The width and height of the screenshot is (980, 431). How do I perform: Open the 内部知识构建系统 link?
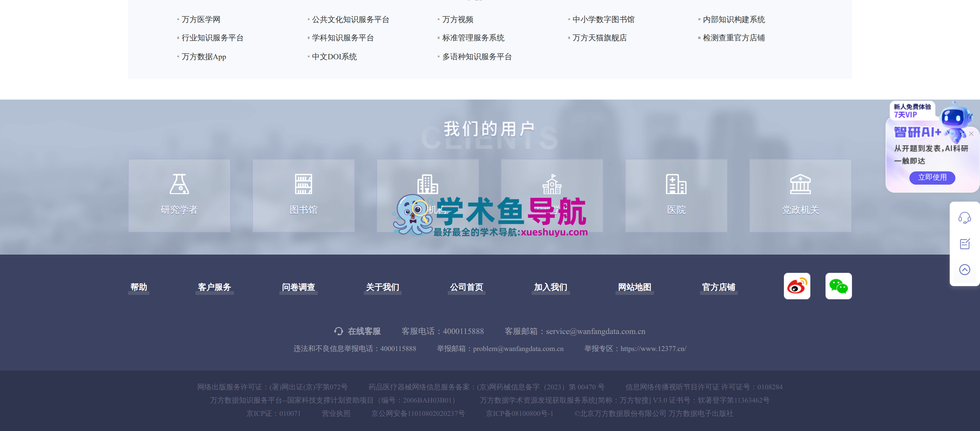pyautogui.click(x=734, y=20)
